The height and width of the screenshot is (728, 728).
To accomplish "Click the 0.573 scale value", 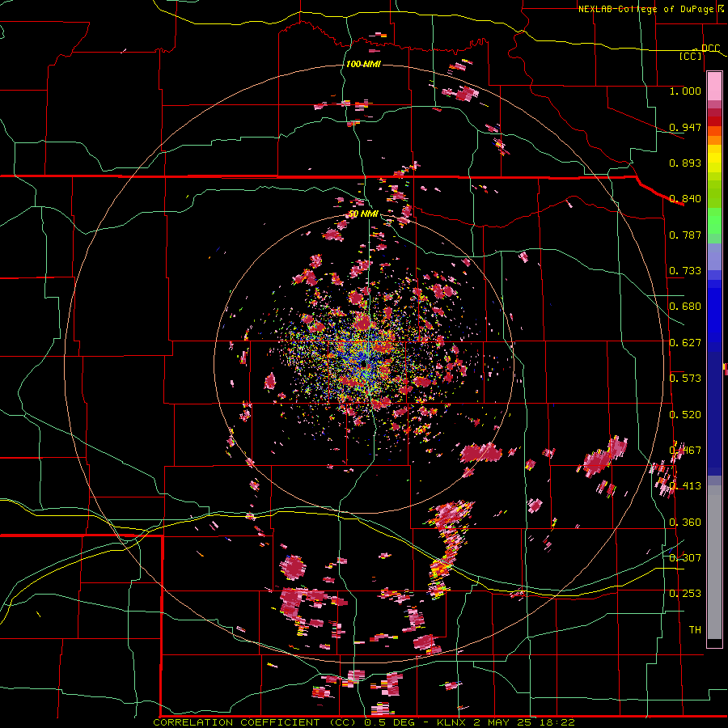I will pos(685,379).
